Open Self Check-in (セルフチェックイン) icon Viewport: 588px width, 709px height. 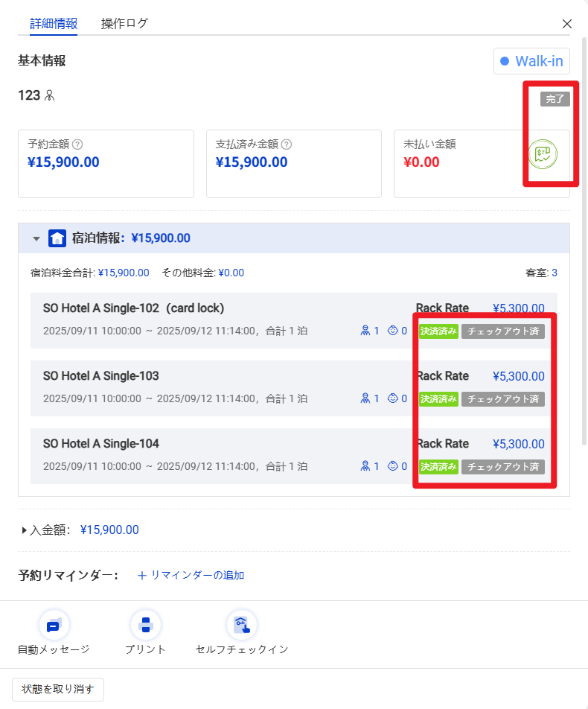241,626
